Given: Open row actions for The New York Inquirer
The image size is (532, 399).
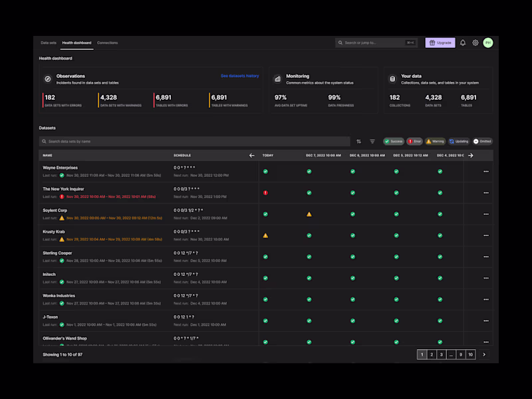Looking at the screenshot, I should (486, 193).
